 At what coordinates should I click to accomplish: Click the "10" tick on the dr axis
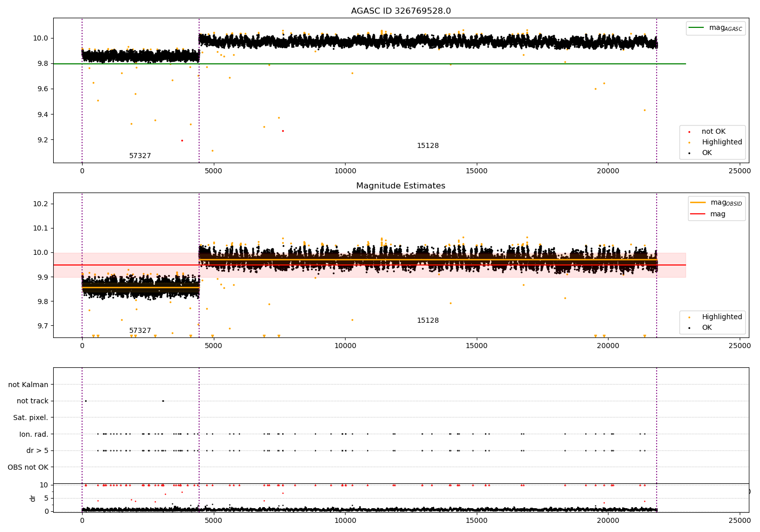click(x=44, y=485)
